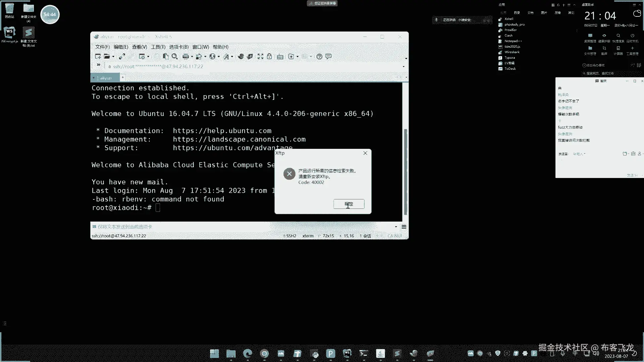
Task: Add a new tab with plus button
Action: tap(123, 77)
